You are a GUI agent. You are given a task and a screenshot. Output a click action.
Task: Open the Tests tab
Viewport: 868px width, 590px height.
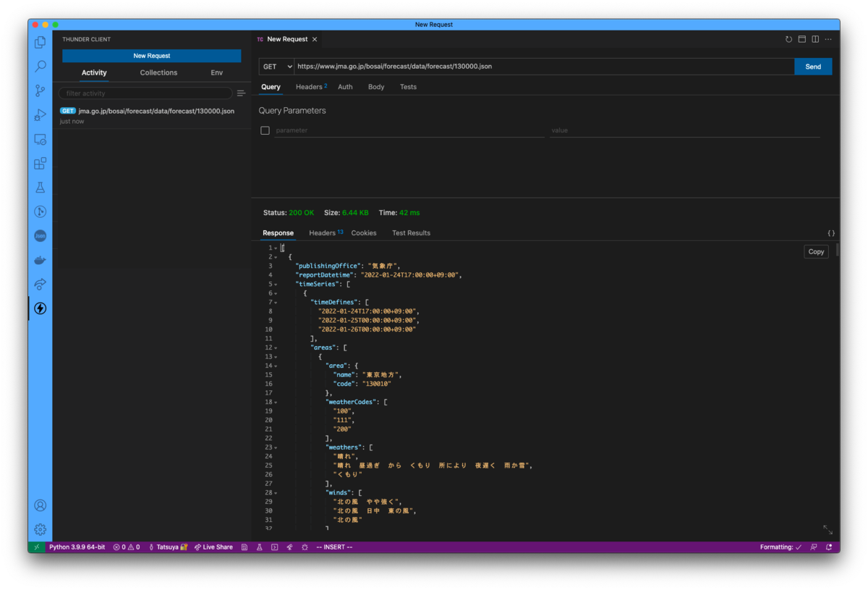pos(408,87)
